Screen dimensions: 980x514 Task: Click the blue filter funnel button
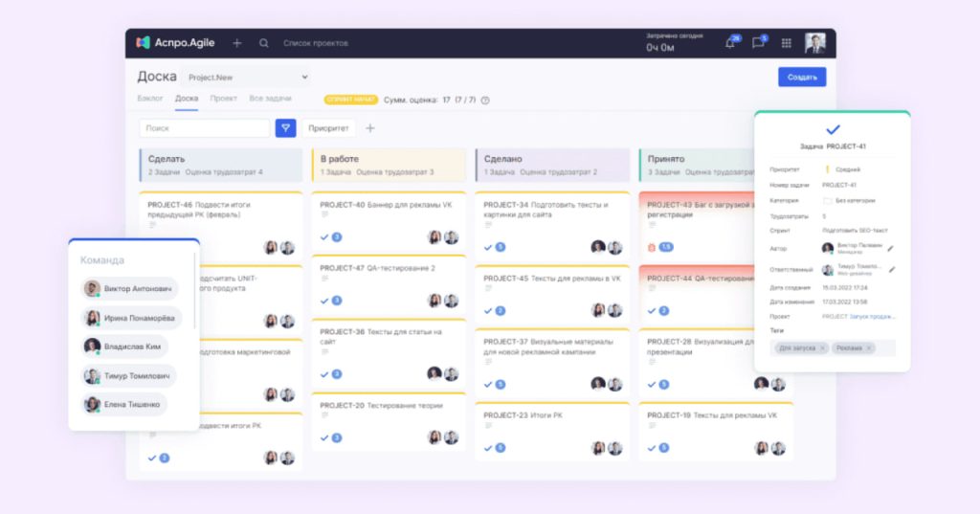pyautogui.click(x=285, y=128)
